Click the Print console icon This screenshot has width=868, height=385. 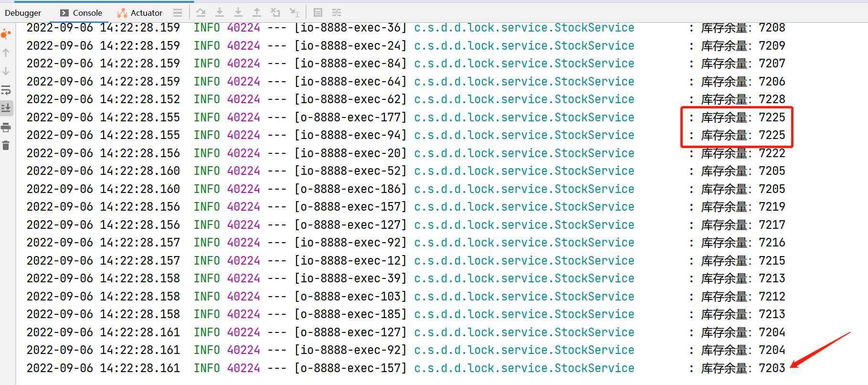point(6,127)
